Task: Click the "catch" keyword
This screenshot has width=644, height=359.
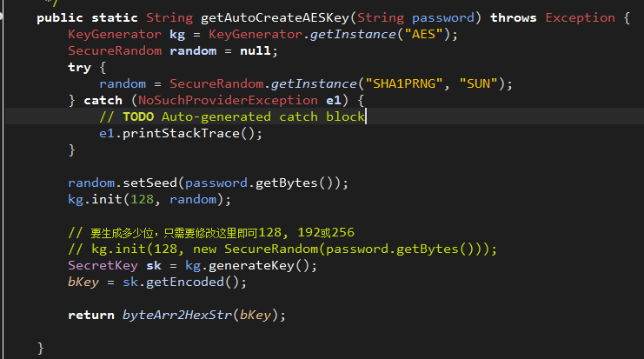Action: tap(103, 100)
